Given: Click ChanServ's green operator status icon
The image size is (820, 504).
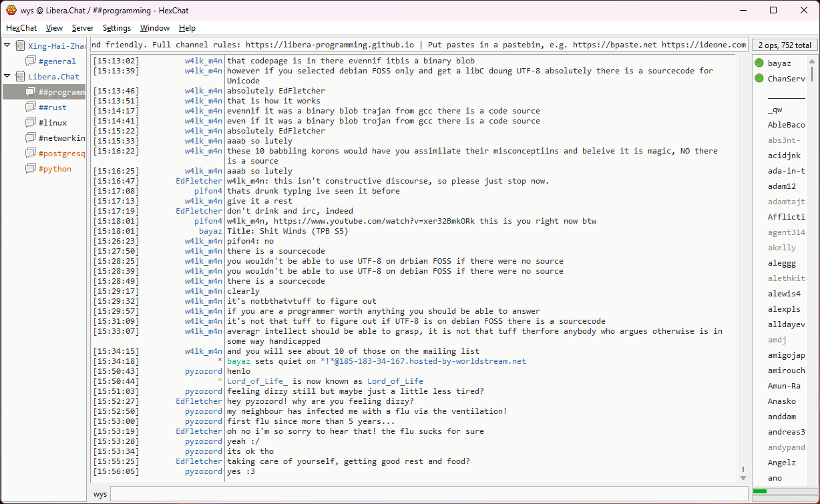Looking at the screenshot, I should point(759,79).
